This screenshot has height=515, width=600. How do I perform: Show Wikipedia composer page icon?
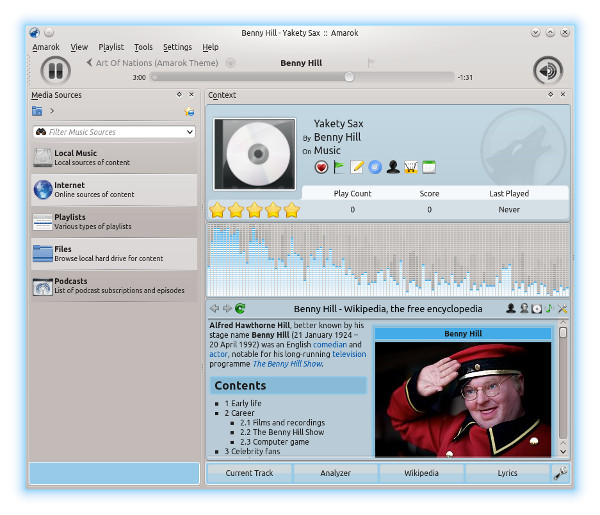tap(524, 308)
